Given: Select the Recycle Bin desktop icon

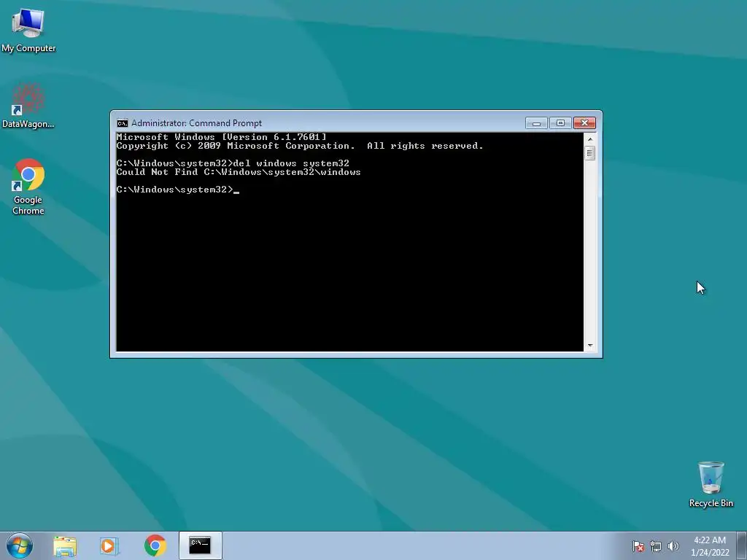Looking at the screenshot, I should click(x=711, y=484).
